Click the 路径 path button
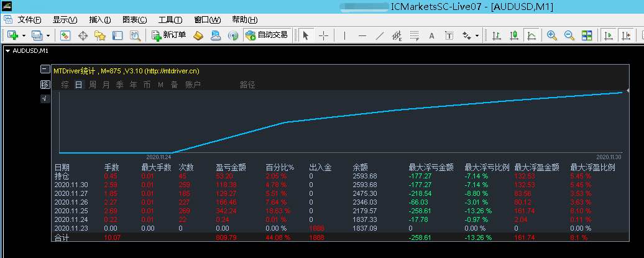The width and height of the screenshot is (644, 258). point(247,85)
